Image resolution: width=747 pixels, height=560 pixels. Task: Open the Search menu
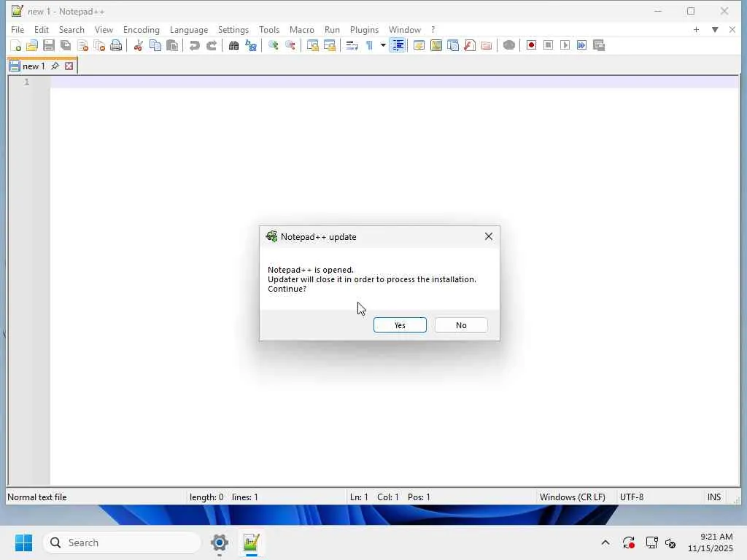pyautogui.click(x=71, y=29)
